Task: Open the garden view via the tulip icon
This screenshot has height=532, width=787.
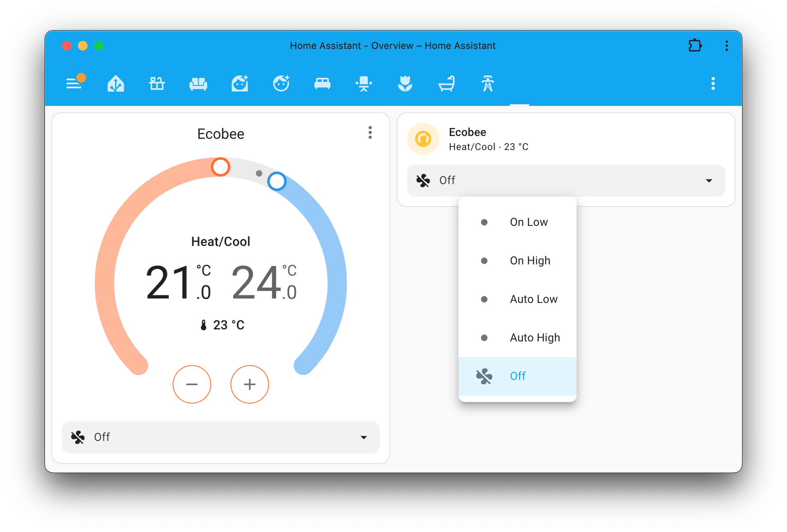Action: (406, 84)
